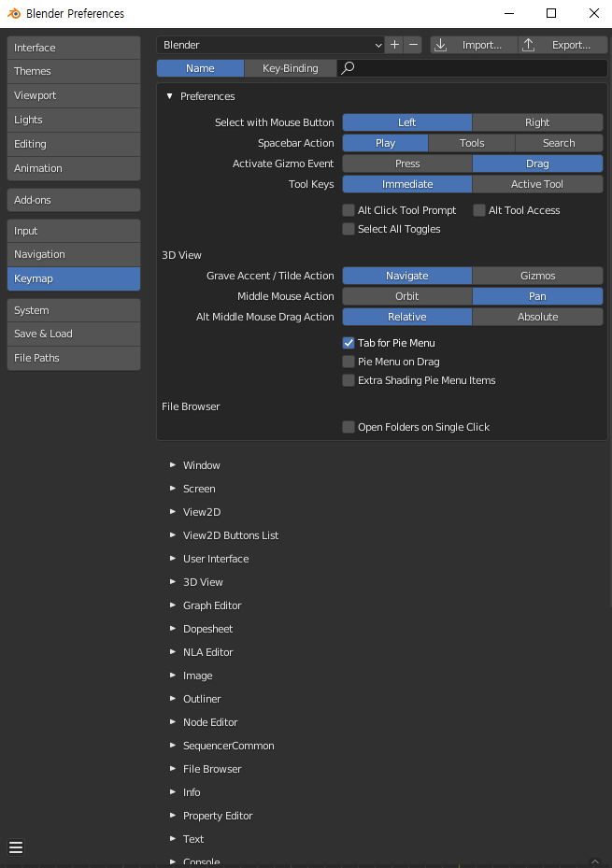Click the Import keymap download icon

pos(440,45)
